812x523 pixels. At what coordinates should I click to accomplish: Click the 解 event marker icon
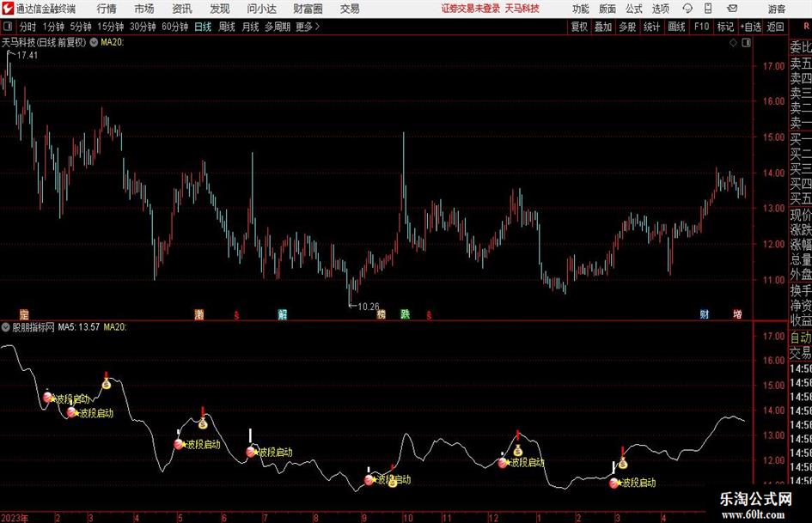[282, 313]
